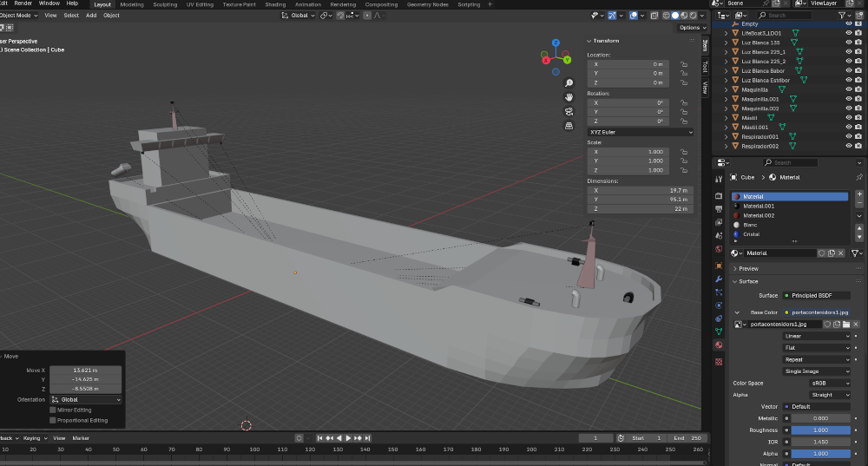This screenshot has width=868, height=466.
Task: Open the Modifiers wrench tab icon
Action: pyautogui.click(x=719, y=279)
